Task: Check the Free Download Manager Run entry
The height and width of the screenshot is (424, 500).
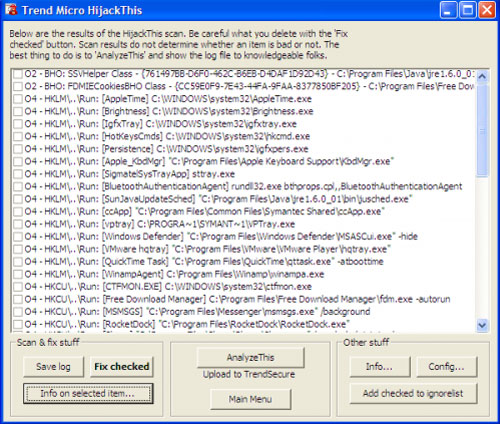Action: (x=18, y=299)
